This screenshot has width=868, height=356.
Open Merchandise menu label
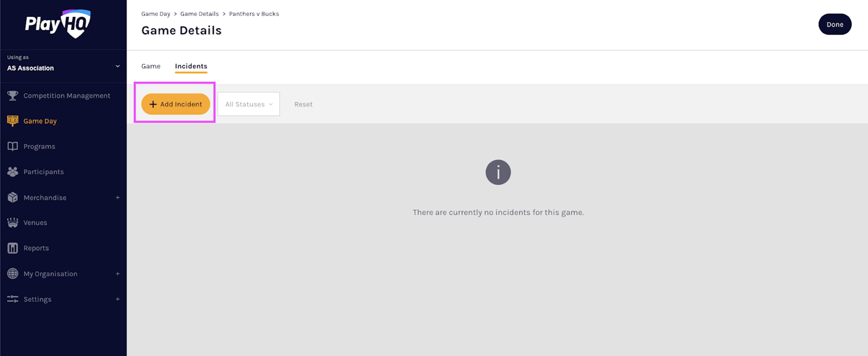pos(45,198)
